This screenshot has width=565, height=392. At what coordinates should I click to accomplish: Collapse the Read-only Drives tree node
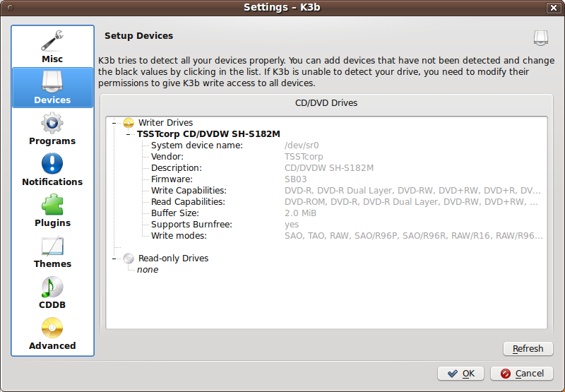pyautogui.click(x=114, y=259)
